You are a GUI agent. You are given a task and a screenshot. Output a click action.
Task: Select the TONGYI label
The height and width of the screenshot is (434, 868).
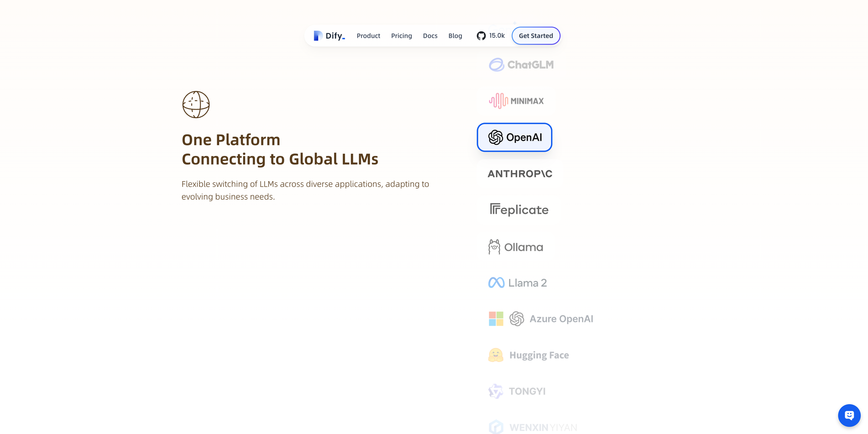[527, 391]
